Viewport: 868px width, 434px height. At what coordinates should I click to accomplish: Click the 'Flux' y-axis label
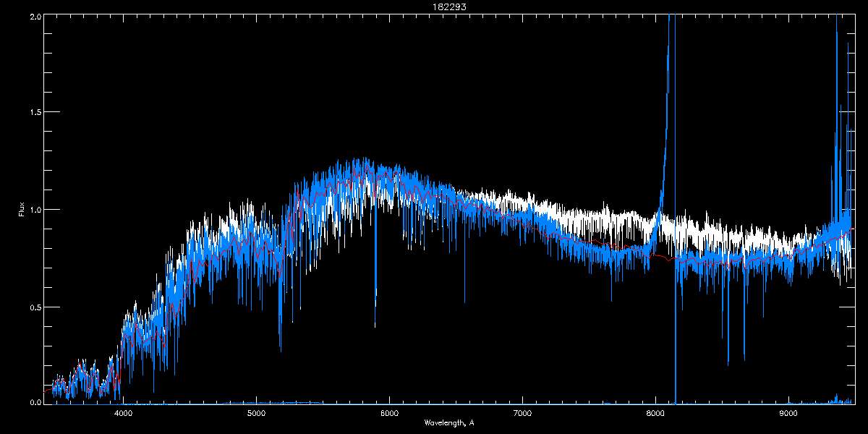pos(21,210)
